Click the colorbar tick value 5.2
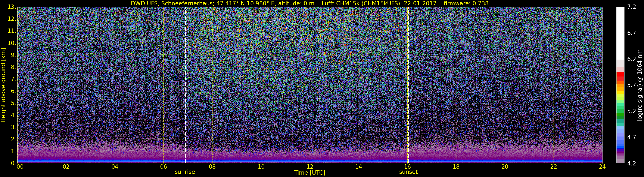The height and width of the screenshot is (177, 644). click(632, 111)
